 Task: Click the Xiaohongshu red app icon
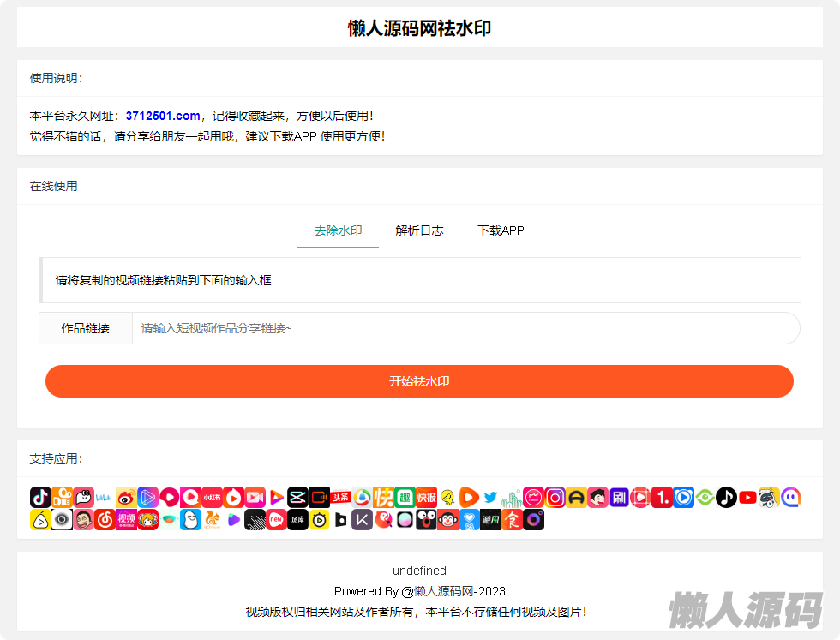[212, 497]
